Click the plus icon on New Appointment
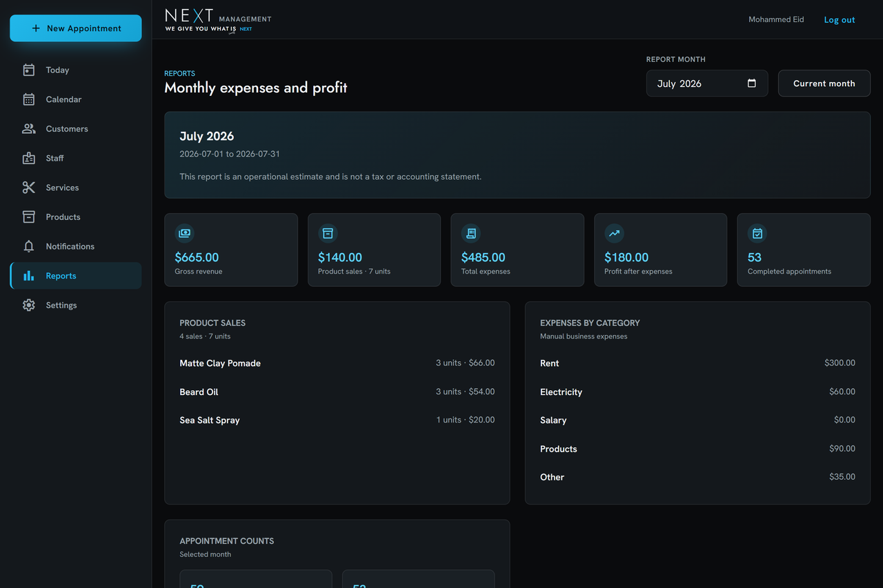The height and width of the screenshot is (588, 883). [36, 28]
